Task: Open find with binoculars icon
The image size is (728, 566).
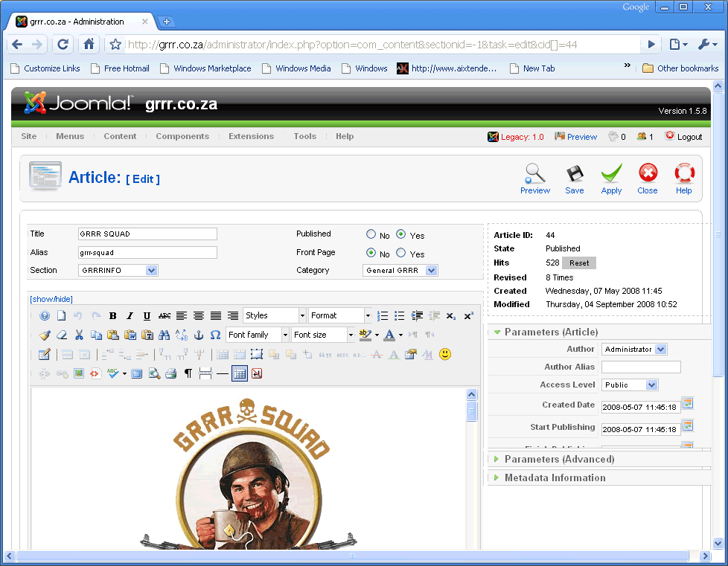Action: [x=164, y=335]
